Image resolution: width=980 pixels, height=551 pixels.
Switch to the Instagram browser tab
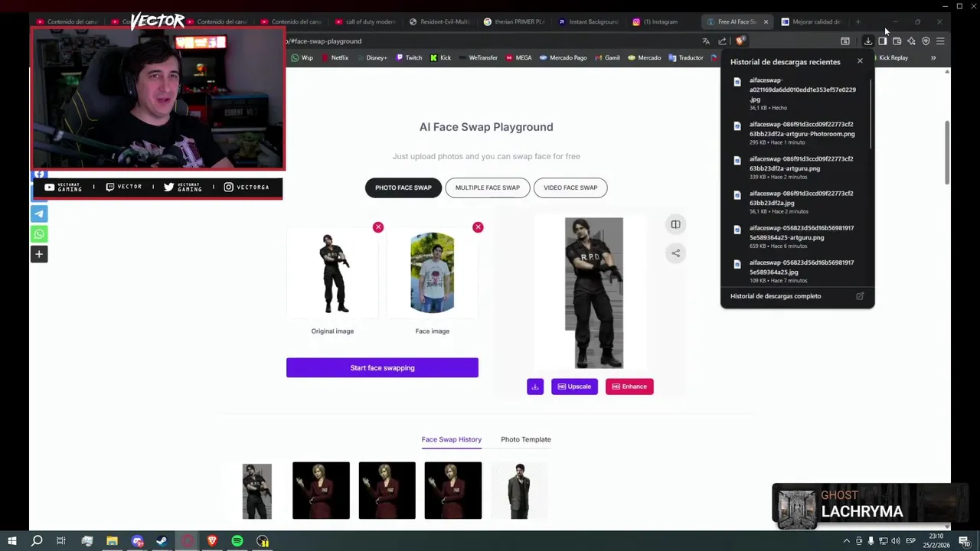coord(660,21)
